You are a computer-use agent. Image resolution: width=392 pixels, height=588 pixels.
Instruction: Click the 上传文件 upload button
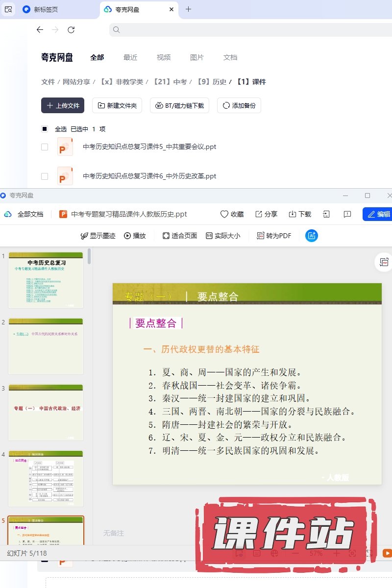click(63, 105)
